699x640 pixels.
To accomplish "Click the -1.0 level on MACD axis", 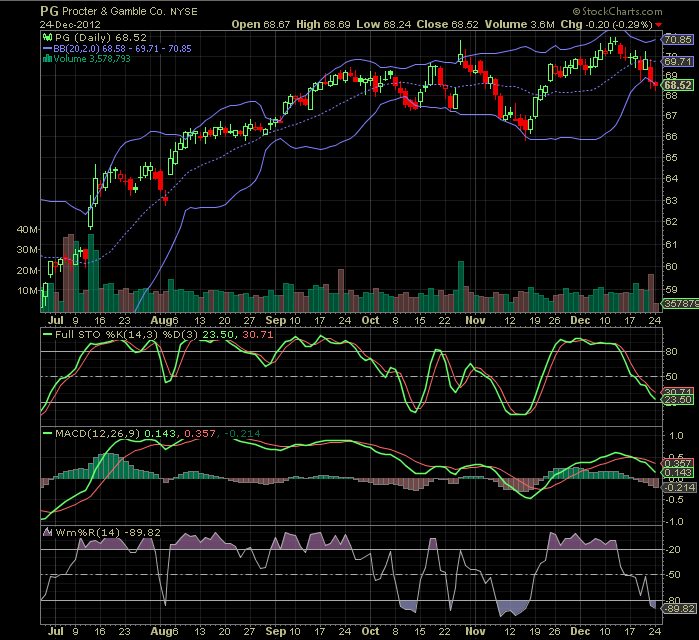I will (x=674, y=521).
